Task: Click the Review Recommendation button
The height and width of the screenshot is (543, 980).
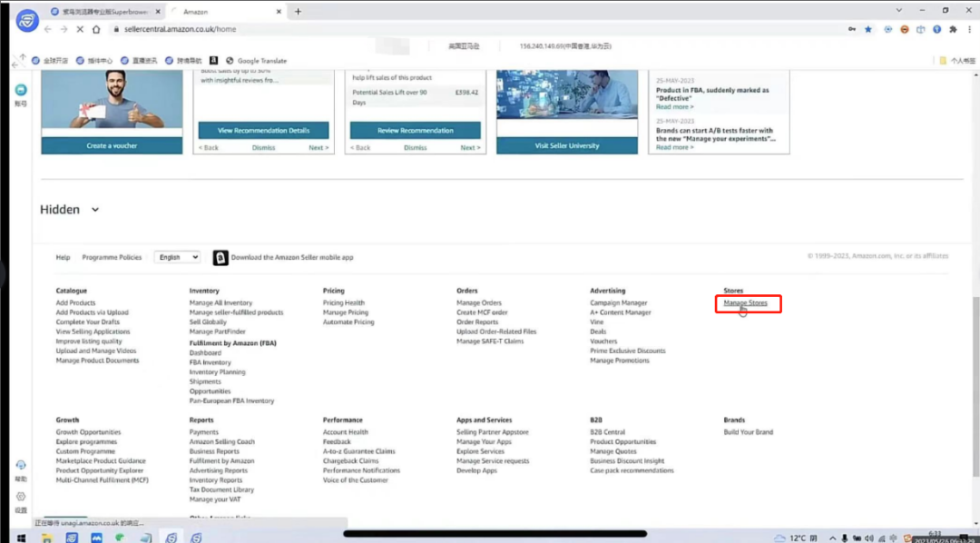Action: pos(416,131)
